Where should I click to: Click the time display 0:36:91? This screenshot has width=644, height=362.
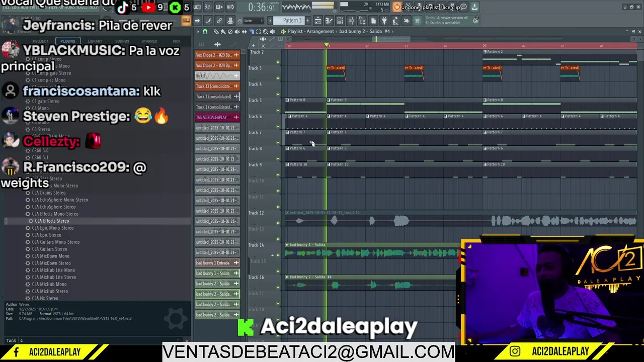(x=259, y=8)
